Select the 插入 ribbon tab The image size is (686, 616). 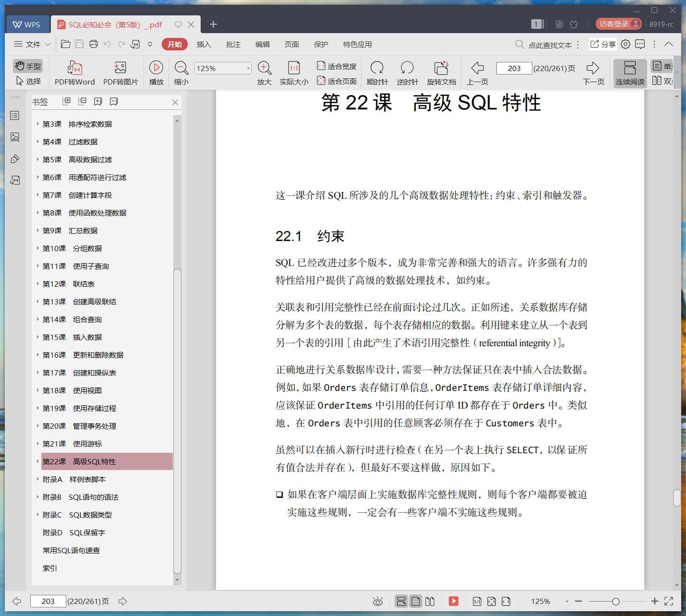click(x=204, y=44)
